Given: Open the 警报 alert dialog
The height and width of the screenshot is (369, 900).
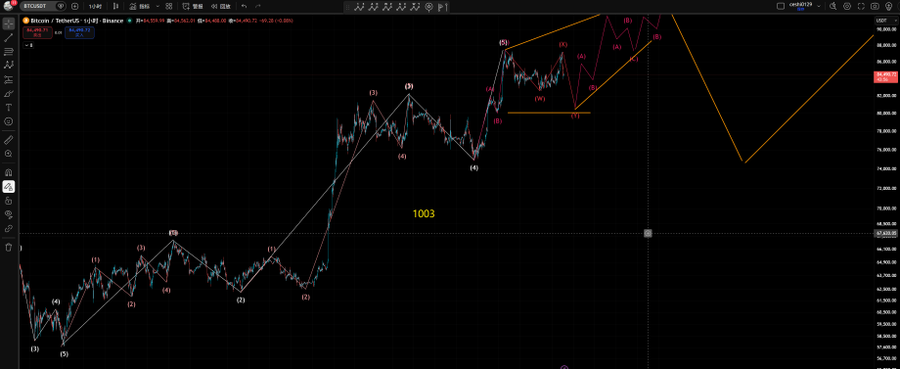Looking at the screenshot, I should tap(193, 6).
